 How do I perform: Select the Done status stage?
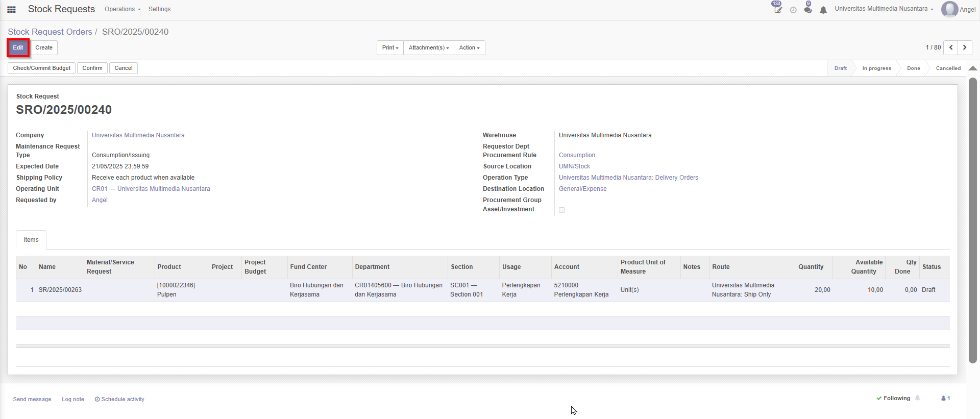pyautogui.click(x=913, y=68)
